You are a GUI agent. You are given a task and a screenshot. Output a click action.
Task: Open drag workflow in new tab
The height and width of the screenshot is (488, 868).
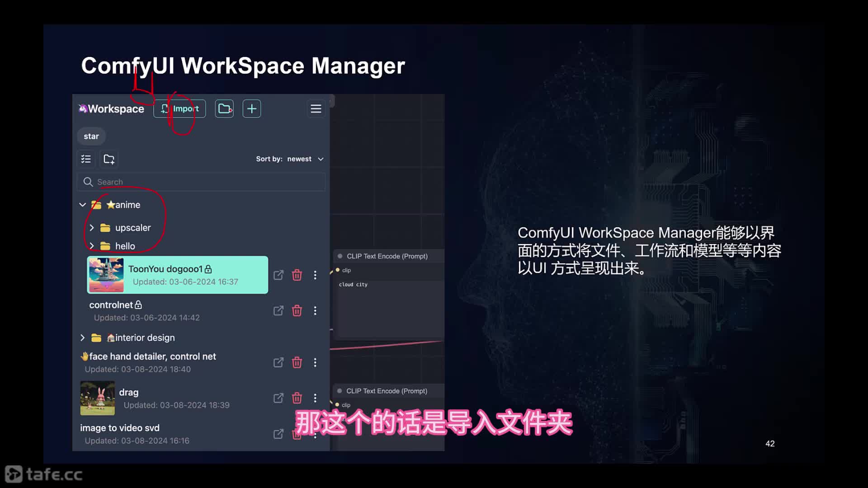click(x=278, y=398)
